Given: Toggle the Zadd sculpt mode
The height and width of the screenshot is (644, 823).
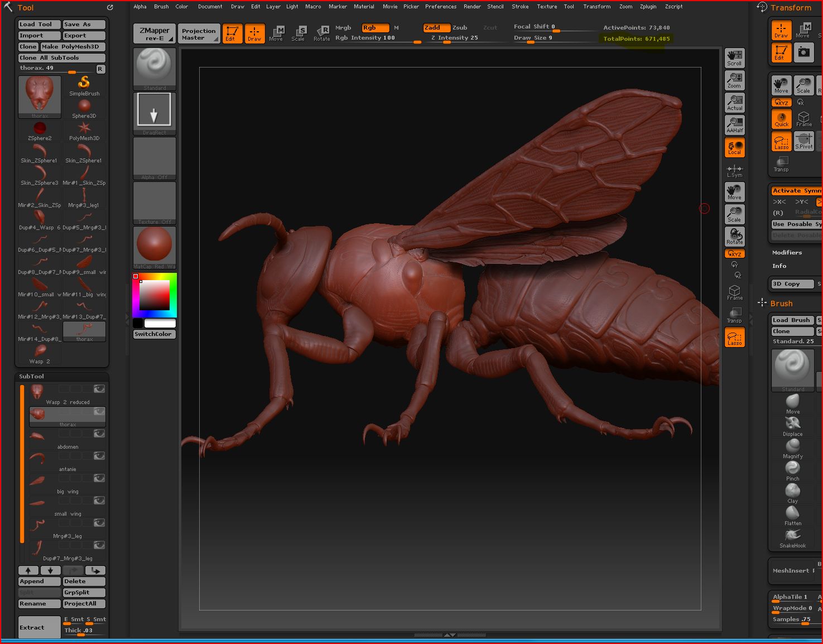Looking at the screenshot, I should tap(436, 27).
